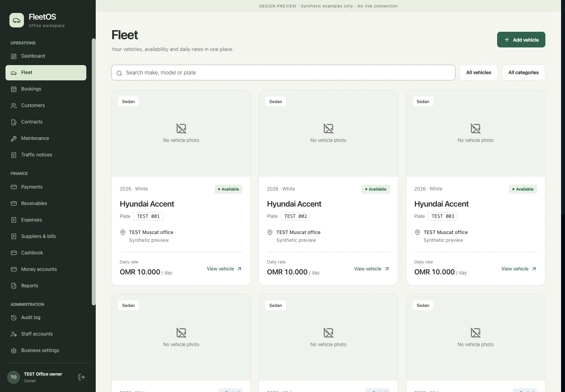Click the Customers people icon
This screenshot has width=565, height=392.
14,106
